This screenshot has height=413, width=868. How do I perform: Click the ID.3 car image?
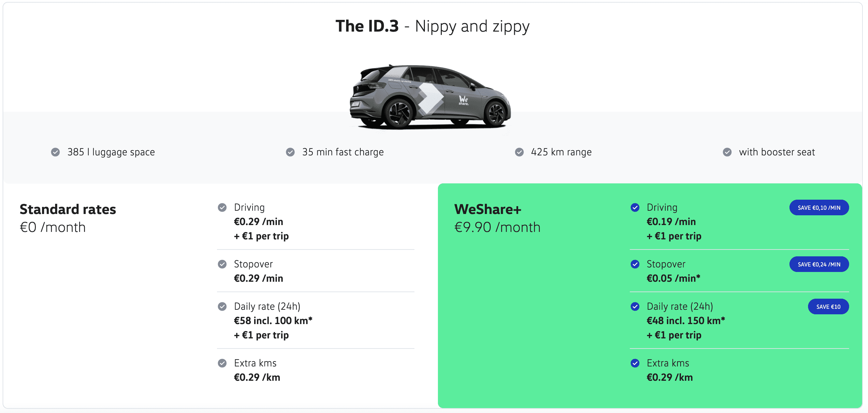[430, 97]
